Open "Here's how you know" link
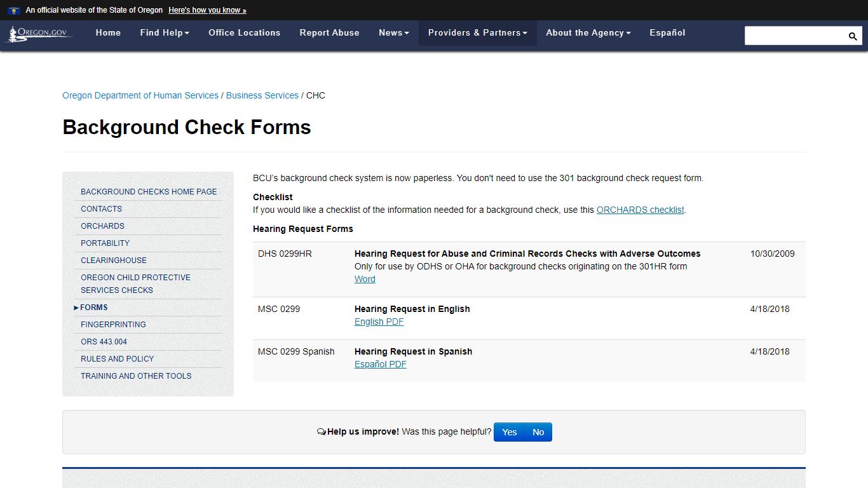Viewport: 868px width, 488px height. (x=207, y=10)
